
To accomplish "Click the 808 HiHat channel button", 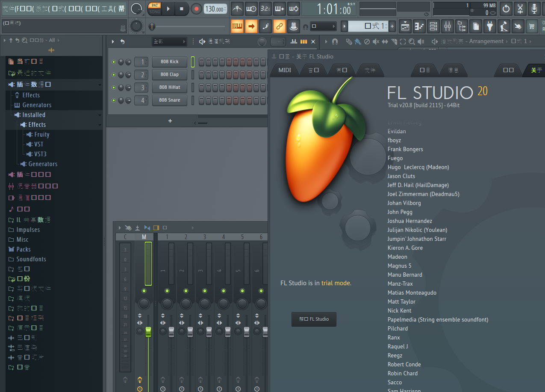I will click(170, 88).
